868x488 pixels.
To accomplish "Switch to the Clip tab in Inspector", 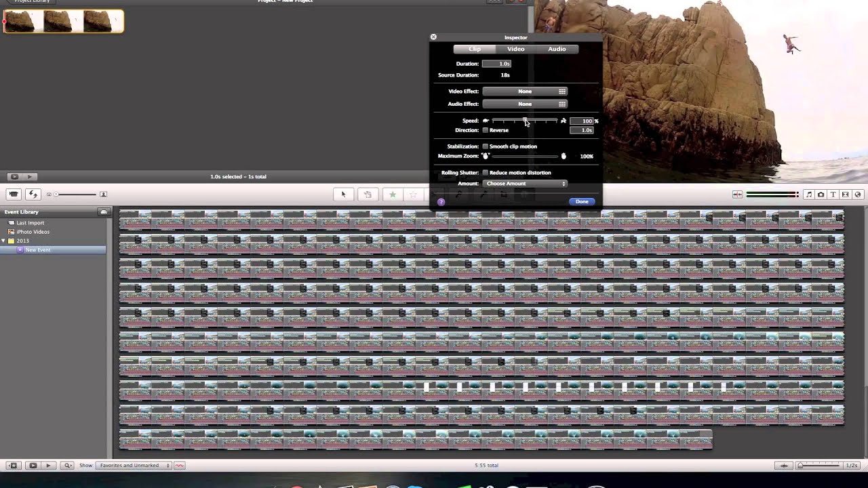I will click(x=475, y=49).
